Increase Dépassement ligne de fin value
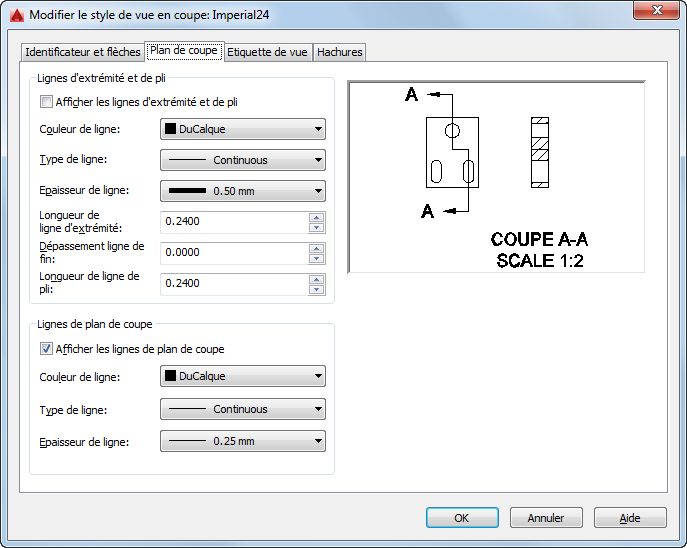 coord(316,248)
